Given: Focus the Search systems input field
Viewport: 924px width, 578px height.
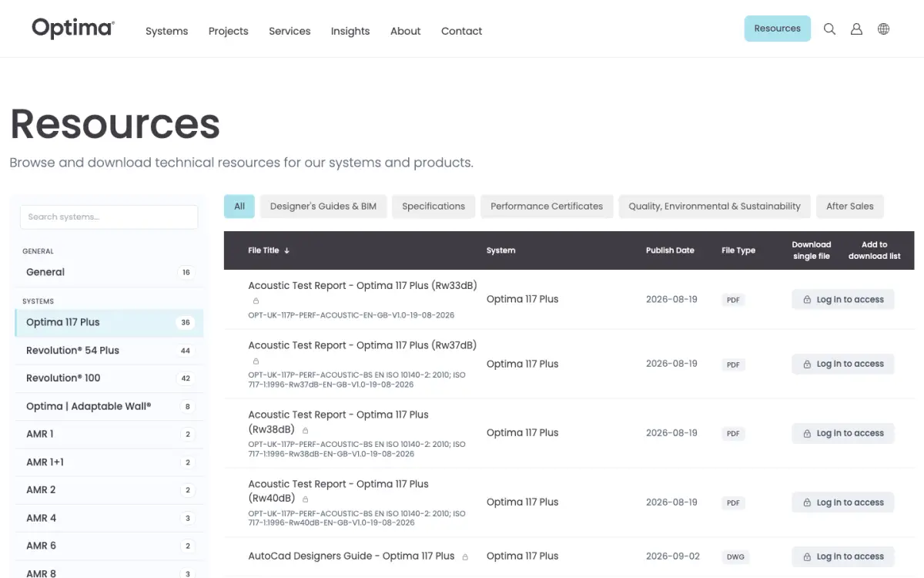Looking at the screenshot, I should (x=109, y=217).
